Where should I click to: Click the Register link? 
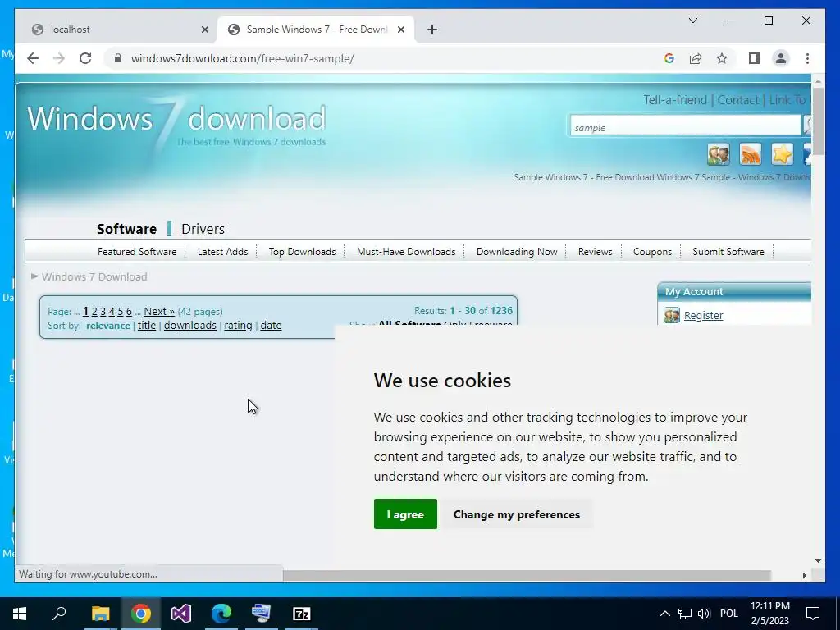tap(703, 316)
